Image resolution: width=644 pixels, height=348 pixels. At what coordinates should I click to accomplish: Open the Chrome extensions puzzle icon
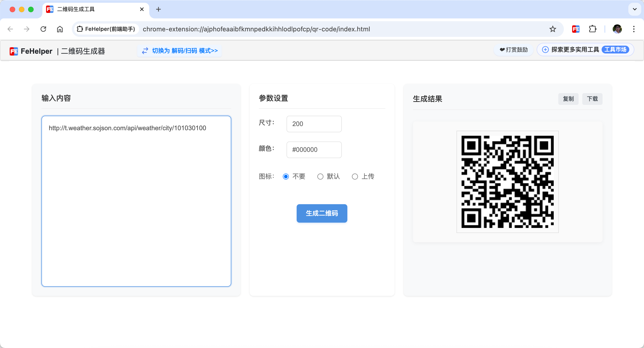[592, 29]
